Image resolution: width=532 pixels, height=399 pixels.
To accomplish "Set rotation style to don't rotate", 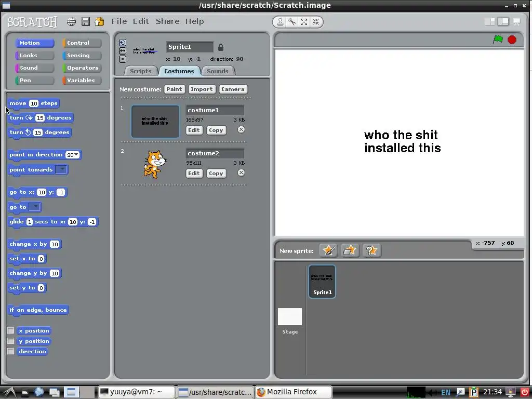I will coord(123,59).
